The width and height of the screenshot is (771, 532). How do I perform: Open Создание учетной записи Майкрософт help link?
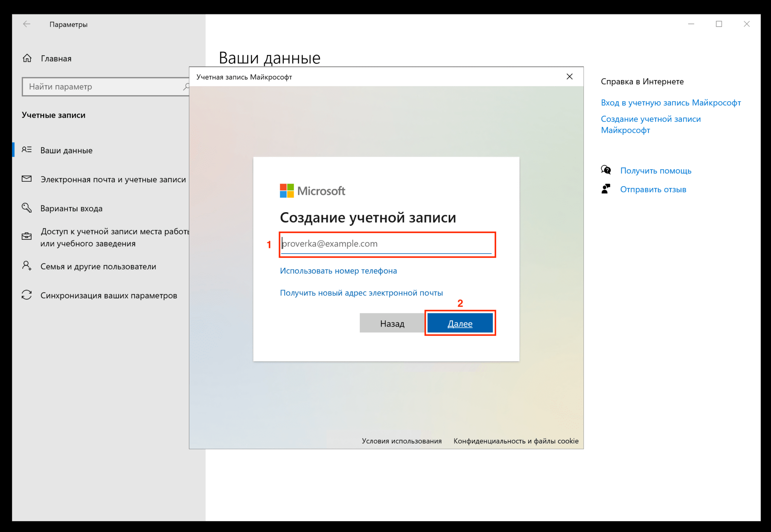(x=651, y=125)
